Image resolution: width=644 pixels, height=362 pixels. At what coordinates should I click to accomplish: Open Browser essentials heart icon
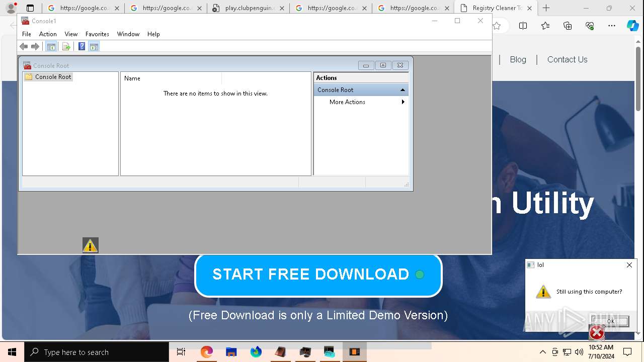[590, 26]
